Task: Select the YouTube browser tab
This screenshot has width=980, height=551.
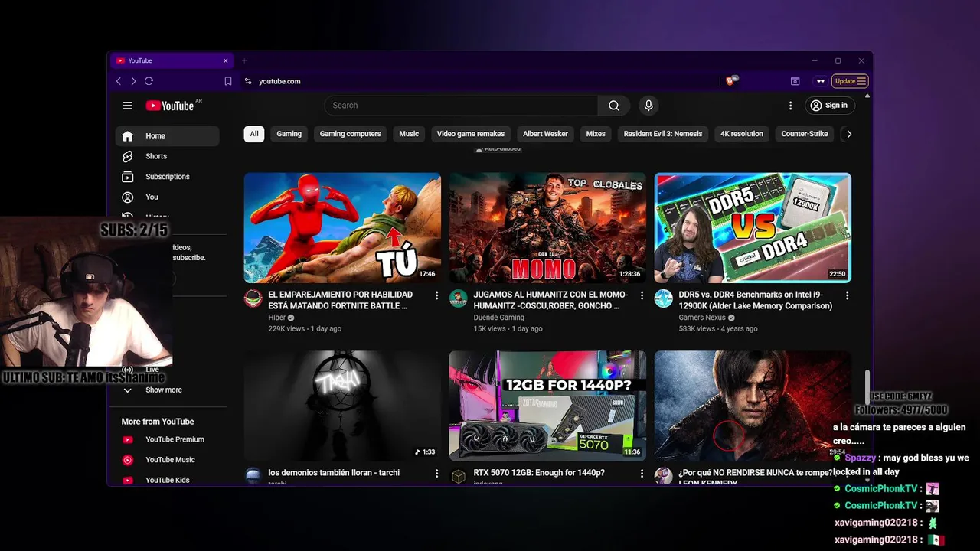Action: (170, 60)
